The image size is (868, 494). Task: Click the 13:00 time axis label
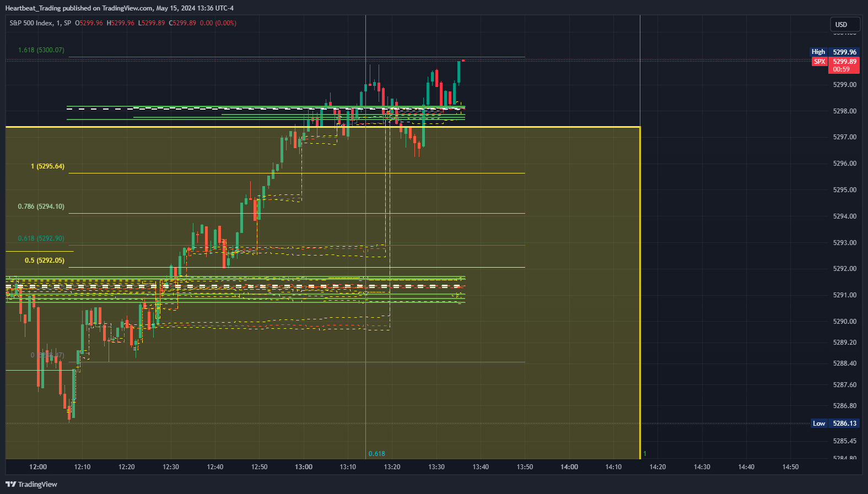pos(304,467)
